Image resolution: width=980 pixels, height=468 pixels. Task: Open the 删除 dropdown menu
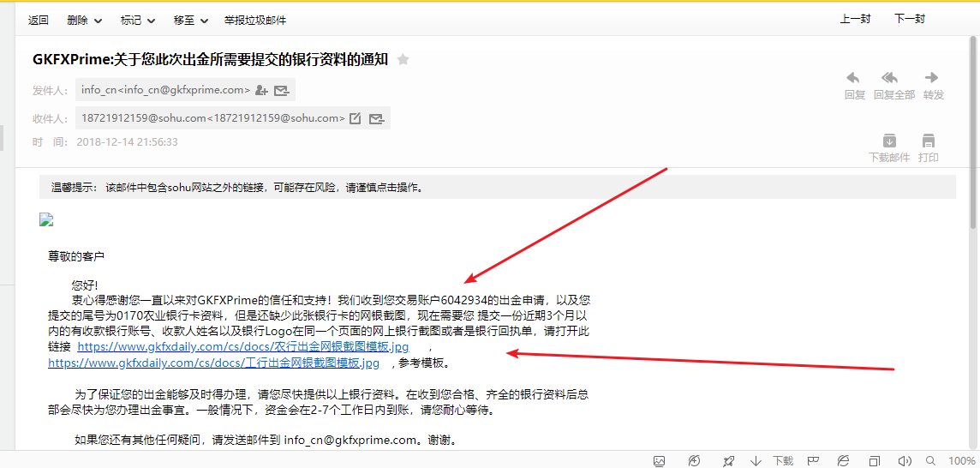pos(84,20)
